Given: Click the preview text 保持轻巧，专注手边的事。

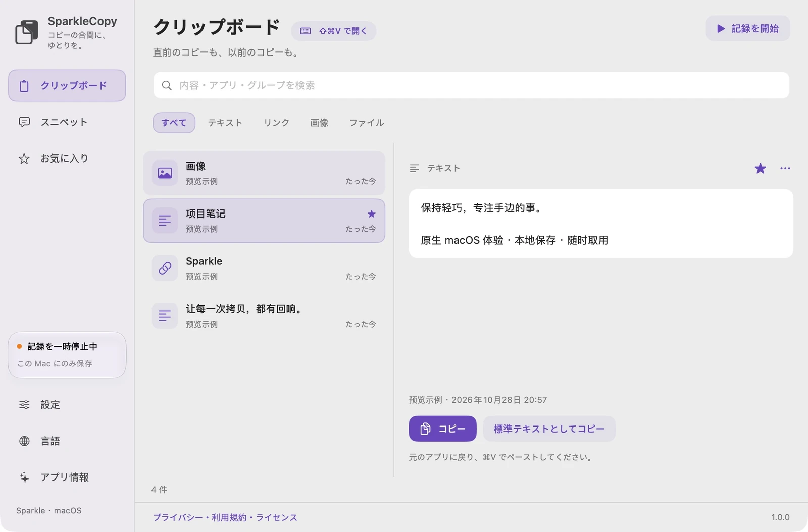Looking at the screenshot, I should 483,208.
